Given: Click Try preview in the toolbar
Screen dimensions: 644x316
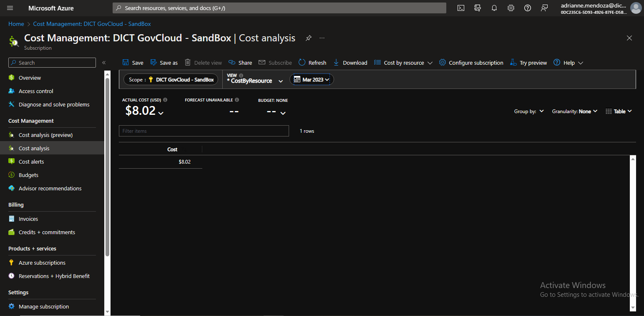Looking at the screenshot, I should (x=528, y=63).
